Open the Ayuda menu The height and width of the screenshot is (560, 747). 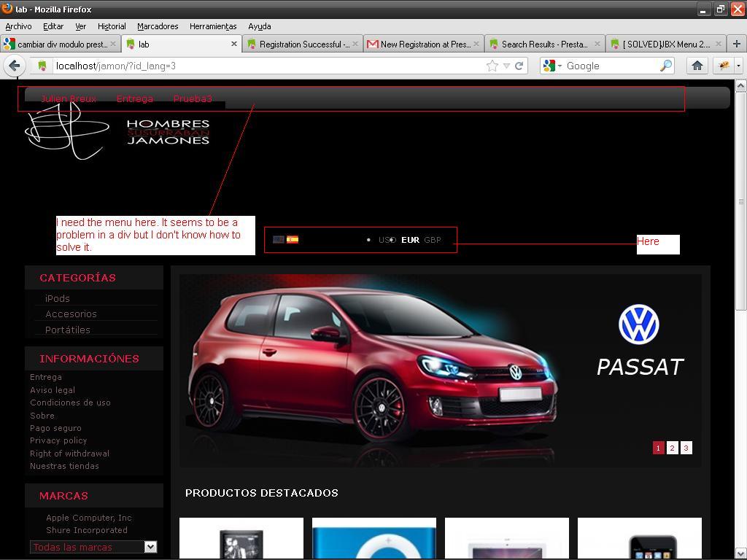(x=260, y=26)
